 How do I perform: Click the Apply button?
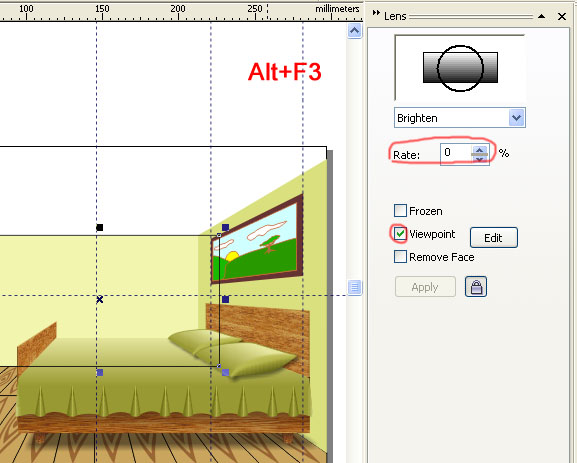[x=425, y=287]
